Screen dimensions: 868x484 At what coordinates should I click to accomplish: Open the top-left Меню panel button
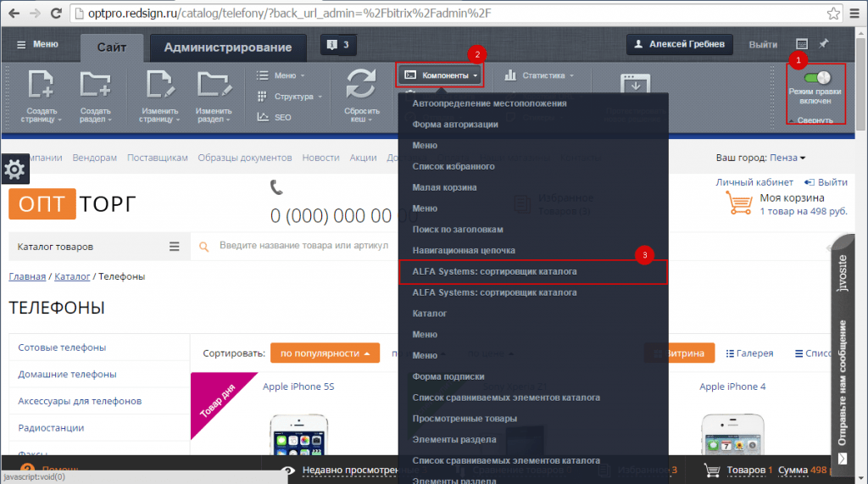click(37, 44)
